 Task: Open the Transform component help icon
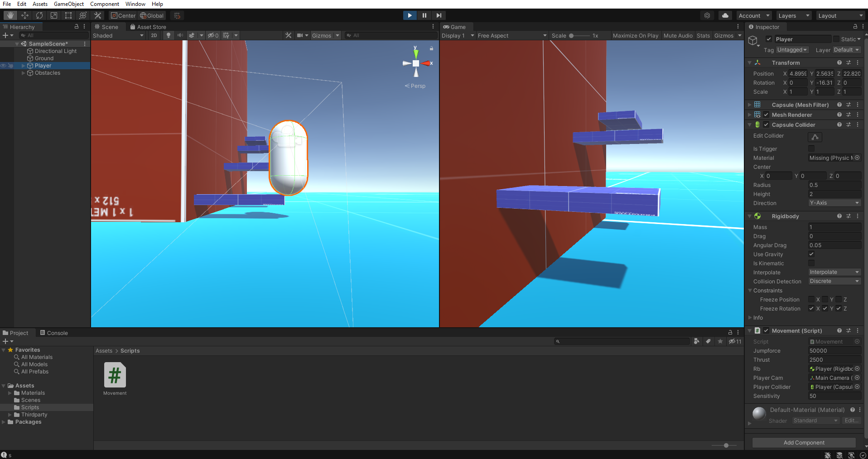coord(839,62)
